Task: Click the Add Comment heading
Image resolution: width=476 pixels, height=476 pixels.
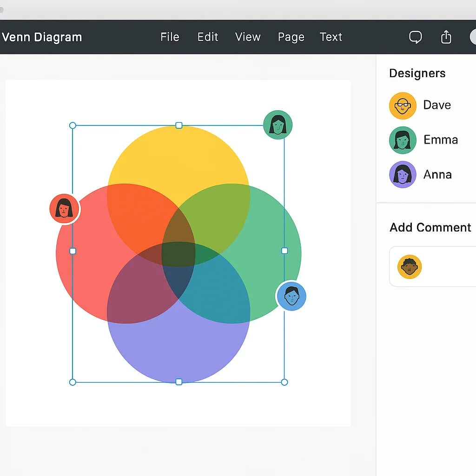Action: (x=430, y=228)
